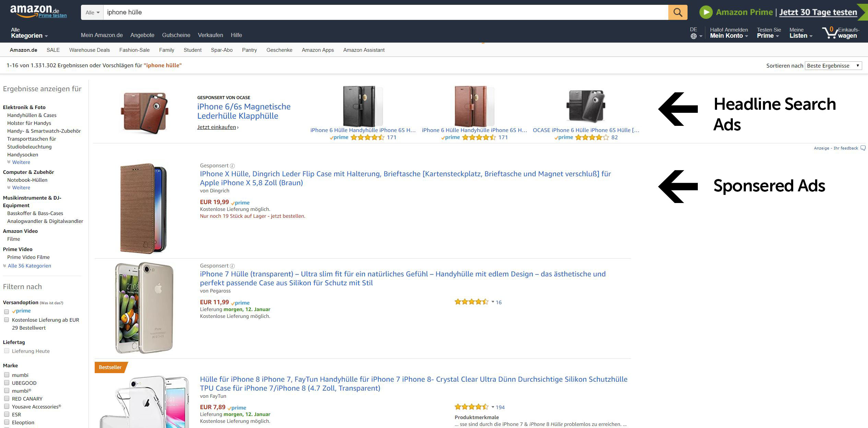
Task: Click the feedback speech bubble icon
Action: pyautogui.click(x=864, y=148)
